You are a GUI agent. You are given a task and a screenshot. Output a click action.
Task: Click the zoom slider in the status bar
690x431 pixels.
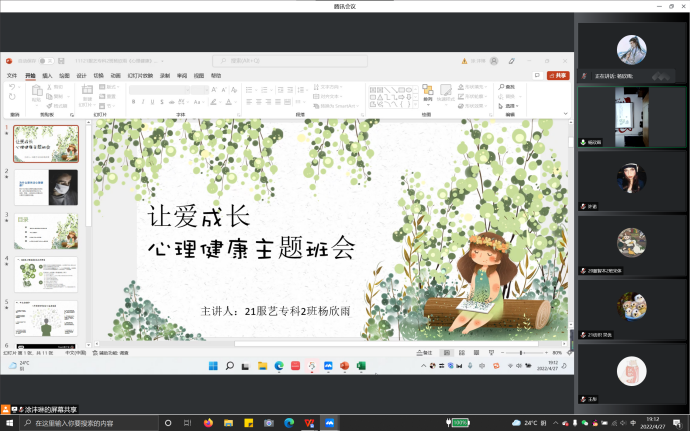tap(522, 353)
